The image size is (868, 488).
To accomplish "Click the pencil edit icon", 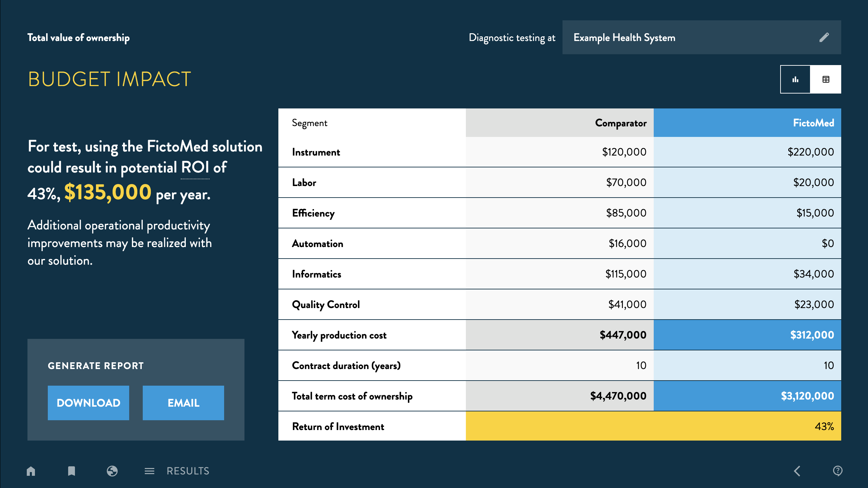I will coord(824,37).
